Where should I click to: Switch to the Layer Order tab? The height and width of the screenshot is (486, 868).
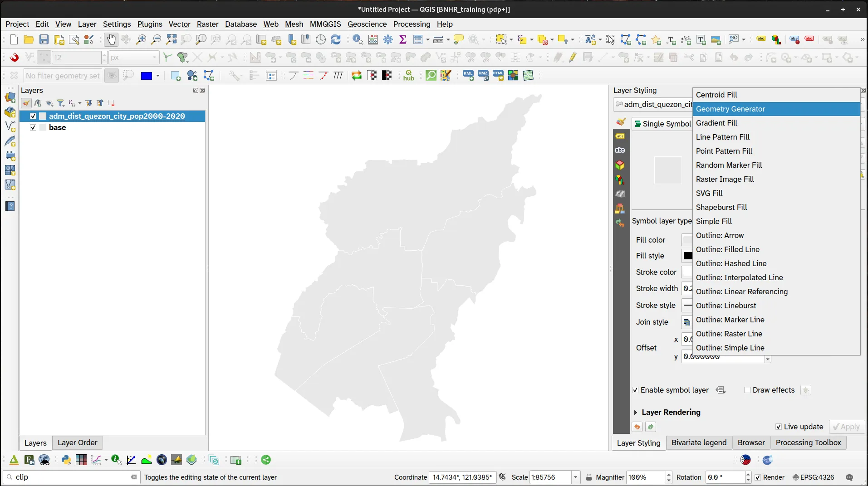coord(77,443)
